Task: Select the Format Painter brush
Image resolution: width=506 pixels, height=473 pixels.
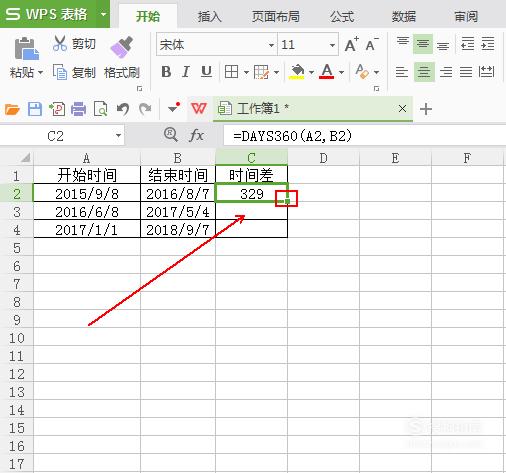Action: (x=122, y=48)
